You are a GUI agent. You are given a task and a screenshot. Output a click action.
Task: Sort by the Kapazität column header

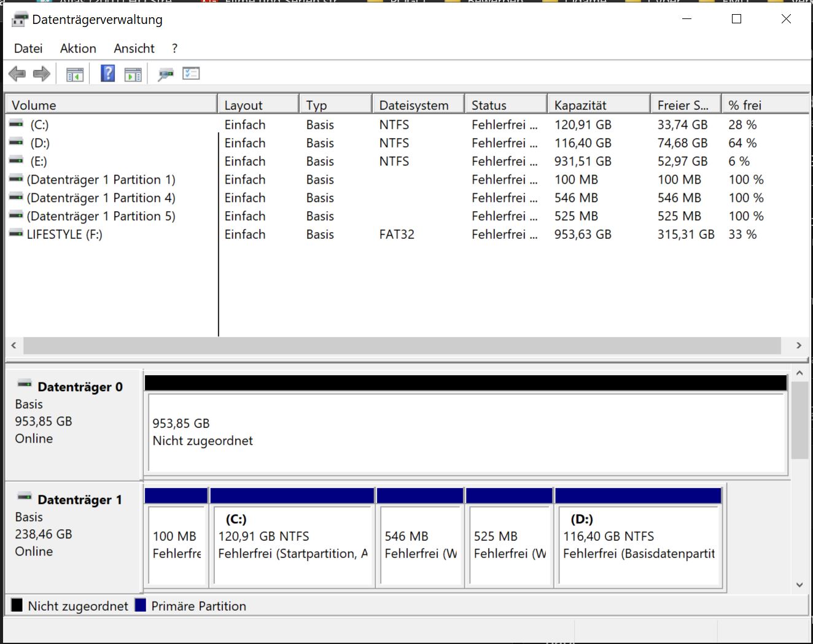(x=599, y=105)
